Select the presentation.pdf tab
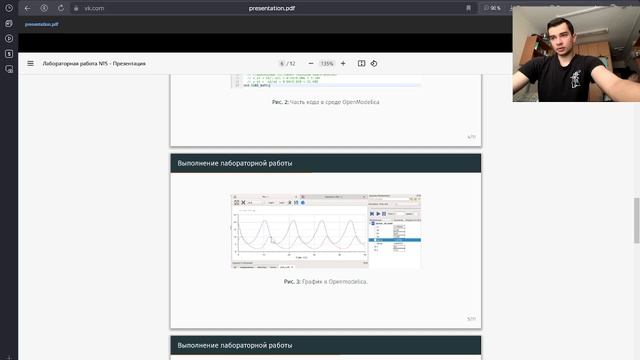The image size is (640, 360). point(42,24)
